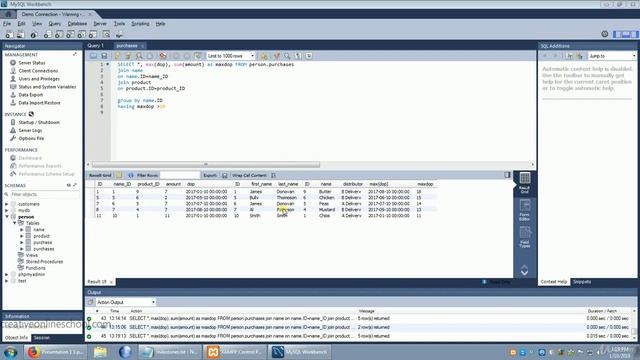Open Startup / Shutdown under Instance
This screenshot has width=640, height=360.
[x=39, y=122]
